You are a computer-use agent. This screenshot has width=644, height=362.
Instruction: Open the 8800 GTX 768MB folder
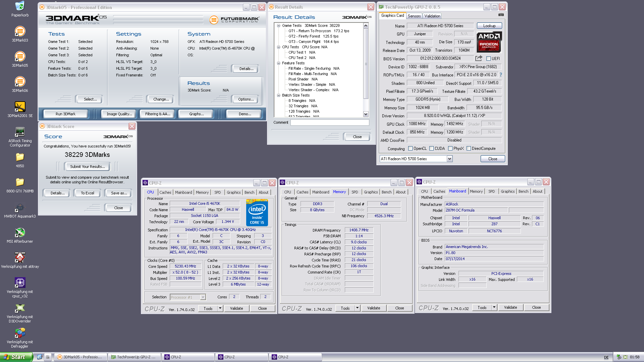coord(20,185)
